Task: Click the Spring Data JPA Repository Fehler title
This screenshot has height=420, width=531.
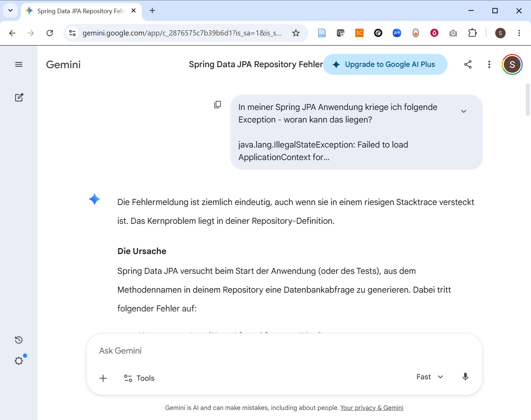Action: pyautogui.click(x=256, y=64)
